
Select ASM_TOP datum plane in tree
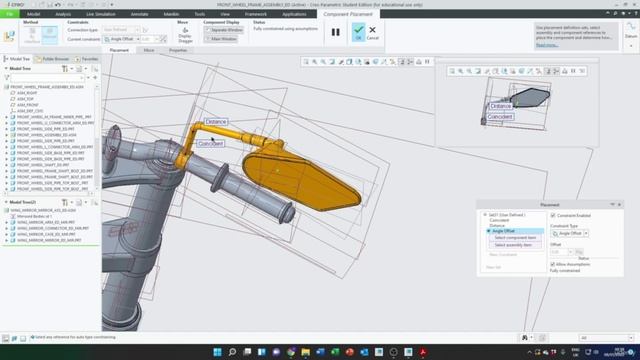[25, 99]
